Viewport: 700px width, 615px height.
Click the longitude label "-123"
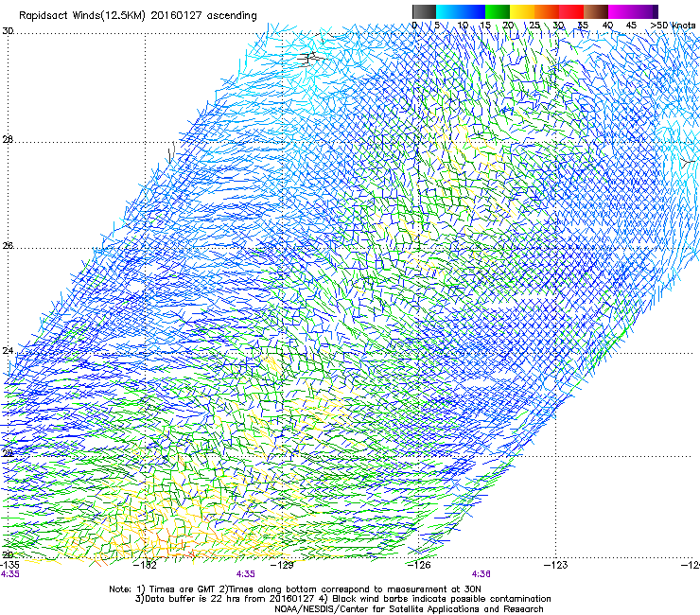[x=556, y=565]
